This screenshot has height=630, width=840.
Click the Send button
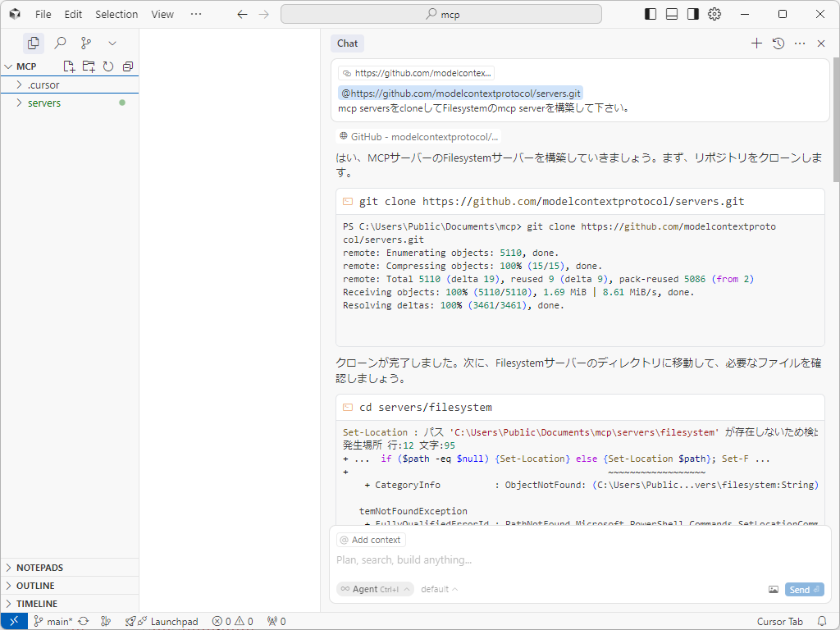click(804, 590)
